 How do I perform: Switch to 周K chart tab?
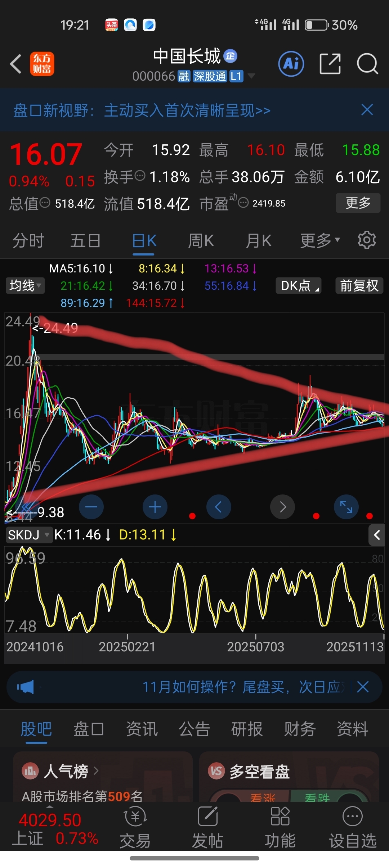point(201,240)
